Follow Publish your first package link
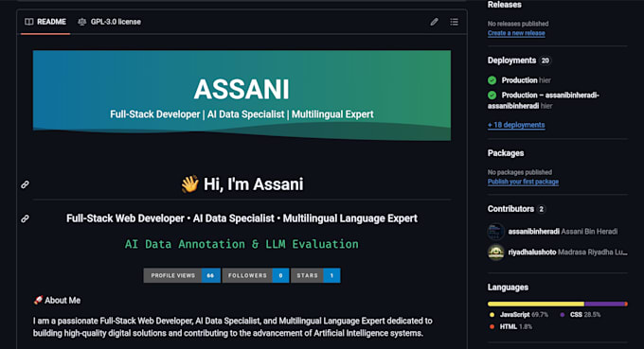 tap(523, 182)
